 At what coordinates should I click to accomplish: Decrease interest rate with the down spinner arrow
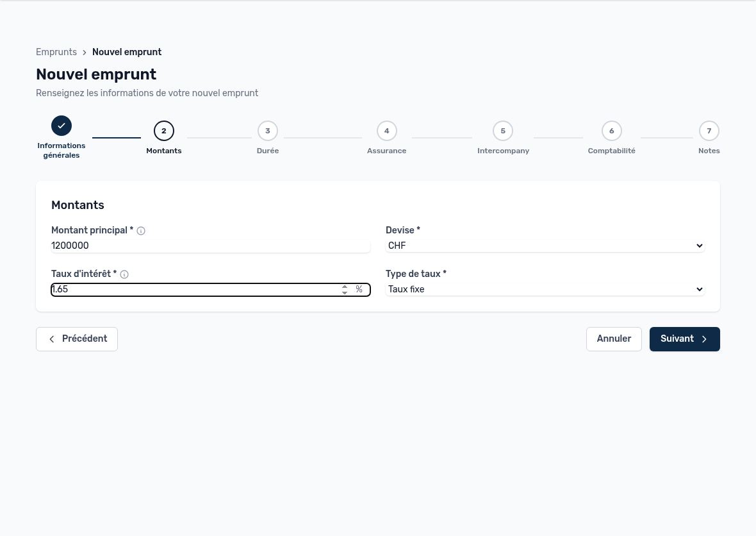344,292
